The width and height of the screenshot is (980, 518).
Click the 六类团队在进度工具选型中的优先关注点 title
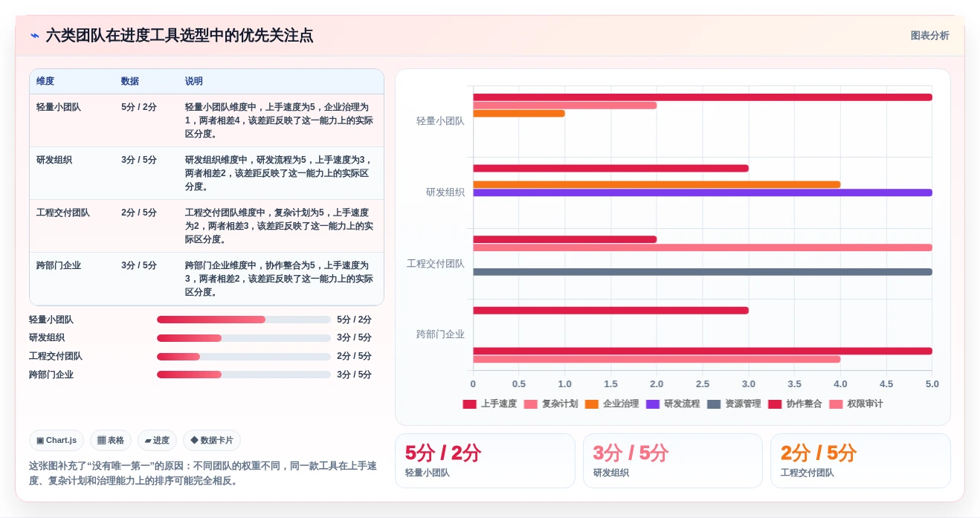pos(179,36)
